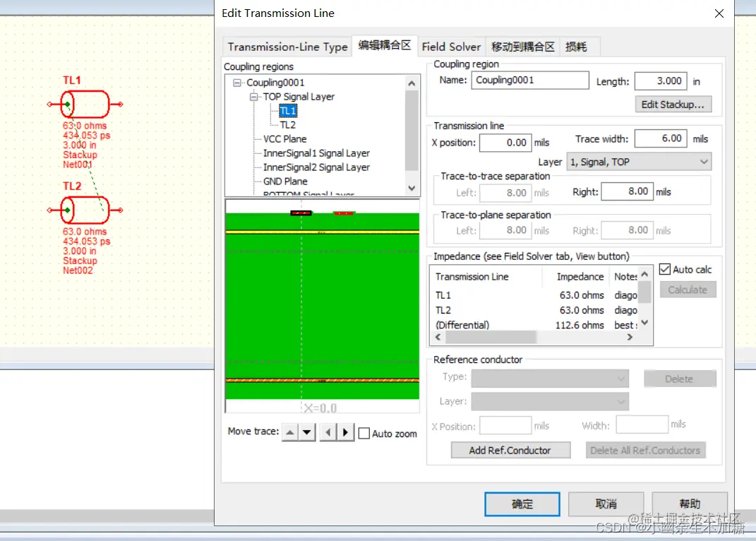Collapse the TOP Signal Layer node
The height and width of the screenshot is (541, 756).
[253, 97]
